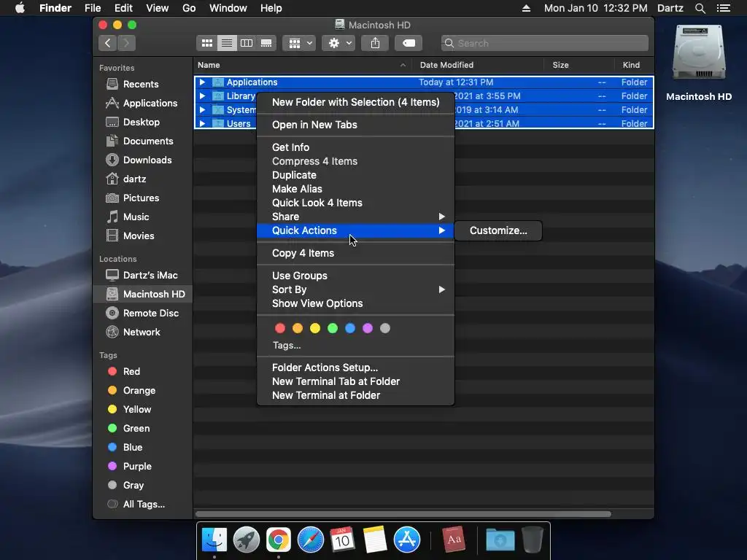Switch to list view
747x560 pixels.
click(x=227, y=43)
